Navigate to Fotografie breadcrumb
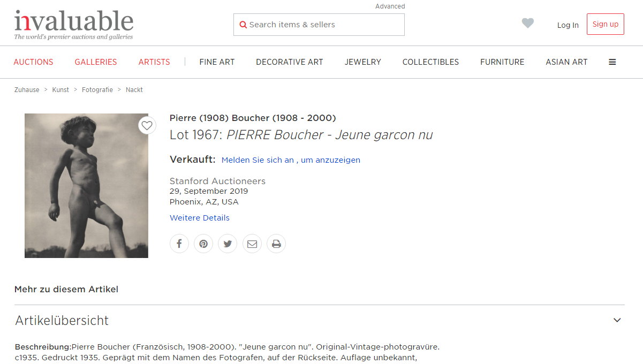 pos(97,90)
